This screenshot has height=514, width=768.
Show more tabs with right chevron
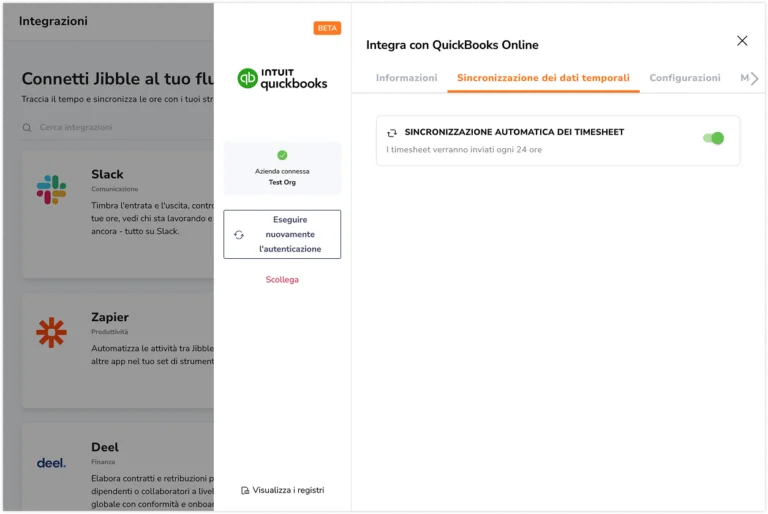(754, 78)
